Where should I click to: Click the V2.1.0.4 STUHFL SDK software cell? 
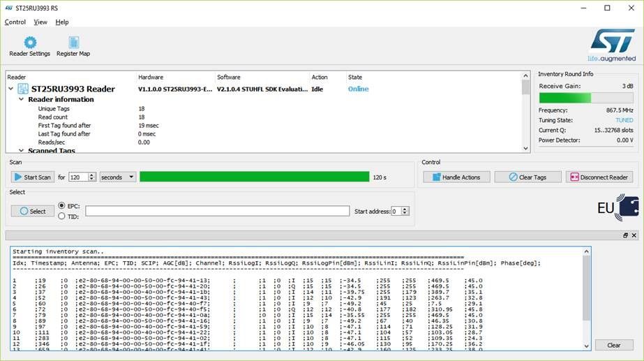262,89
